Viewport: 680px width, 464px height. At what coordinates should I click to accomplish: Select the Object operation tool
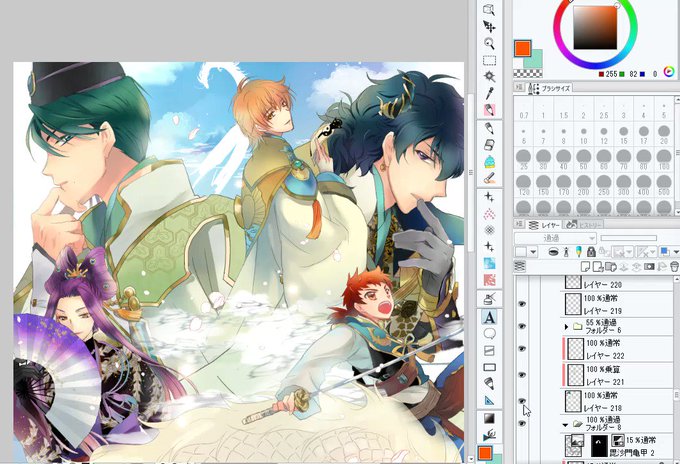[489, 10]
